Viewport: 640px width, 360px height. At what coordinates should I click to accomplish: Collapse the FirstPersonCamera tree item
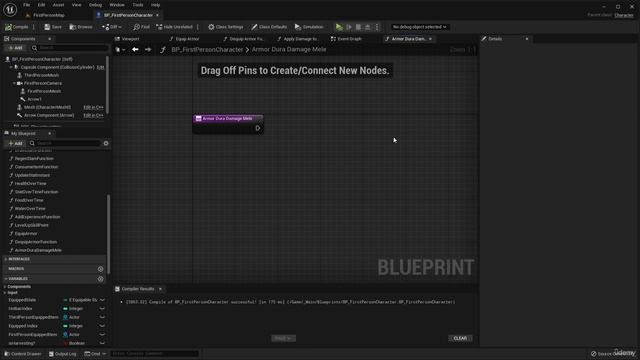click(14, 83)
